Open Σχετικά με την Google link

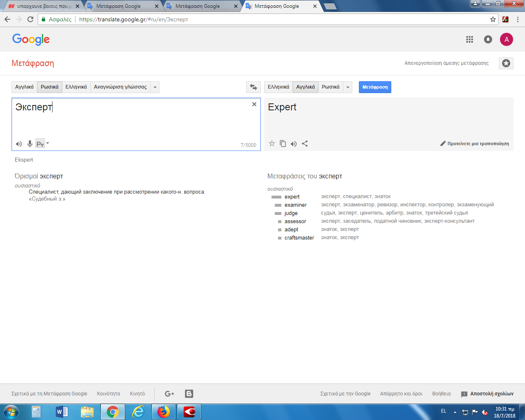tap(345, 394)
